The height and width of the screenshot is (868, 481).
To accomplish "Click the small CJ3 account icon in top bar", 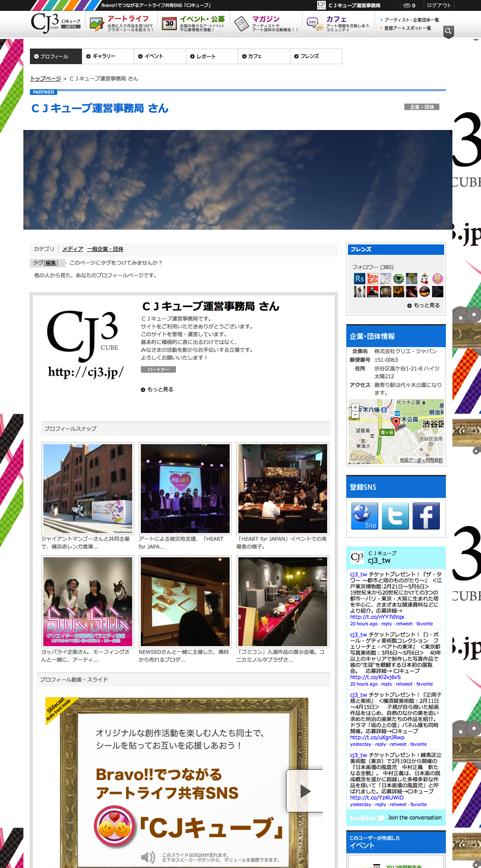I will [321, 5].
